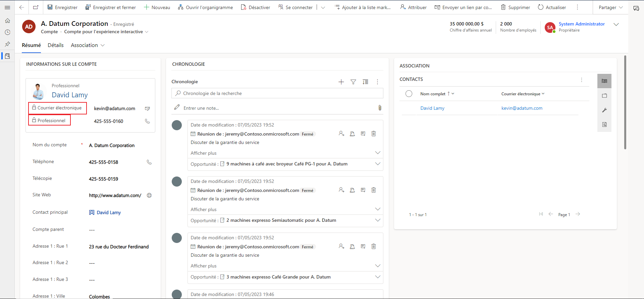Click Supprimer command
The image size is (644, 299).
(516, 7)
